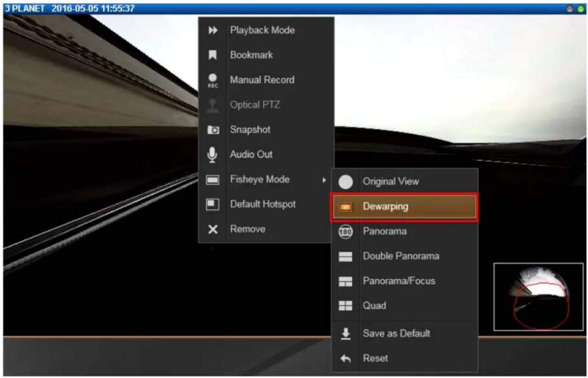Click the green status indicator in title bar
This screenshot has height=378, width=588.
(581, 9)
